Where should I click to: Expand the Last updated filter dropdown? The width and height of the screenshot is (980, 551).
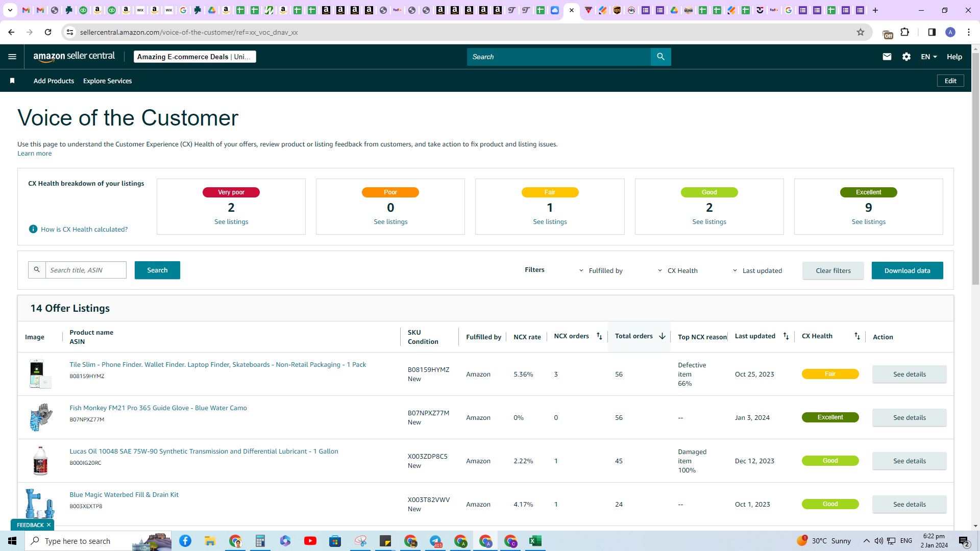[757, 270]
